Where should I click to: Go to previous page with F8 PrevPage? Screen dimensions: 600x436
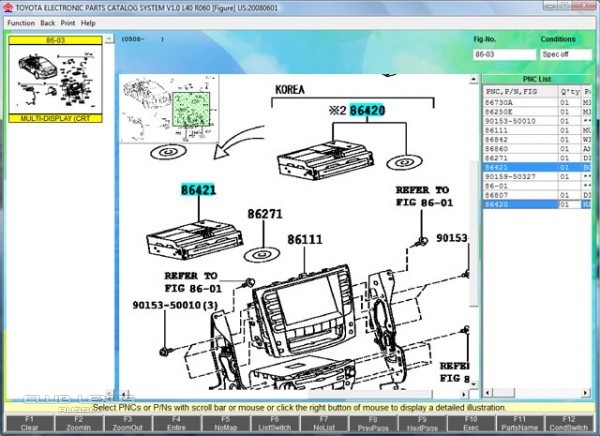374,423
